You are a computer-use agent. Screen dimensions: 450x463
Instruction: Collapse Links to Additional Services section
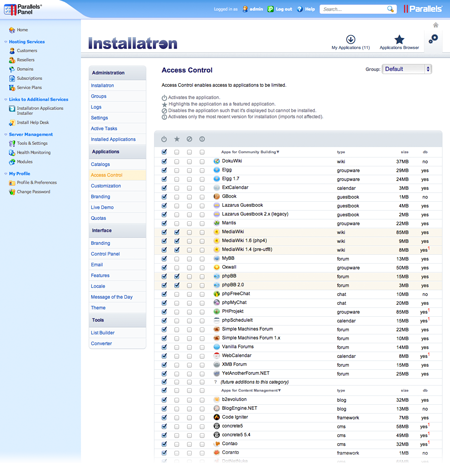pos(6,99)
